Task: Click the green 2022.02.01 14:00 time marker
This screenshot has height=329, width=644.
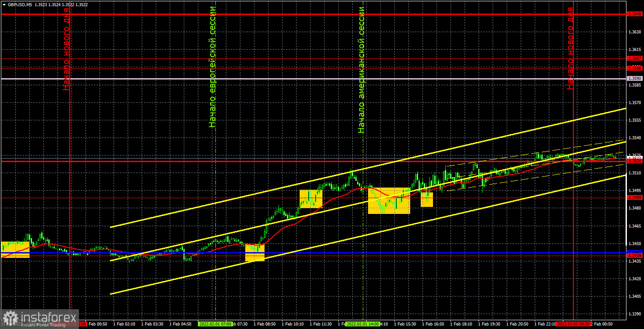Action: 362,324
